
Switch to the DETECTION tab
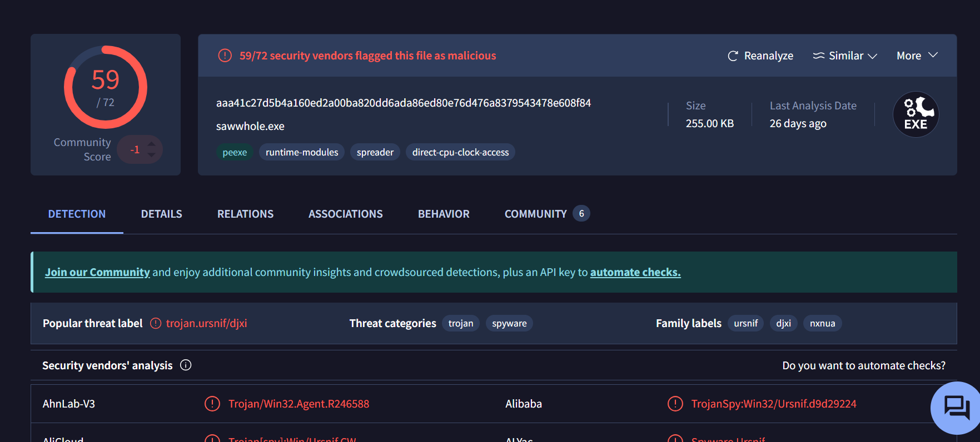point(77,214)
